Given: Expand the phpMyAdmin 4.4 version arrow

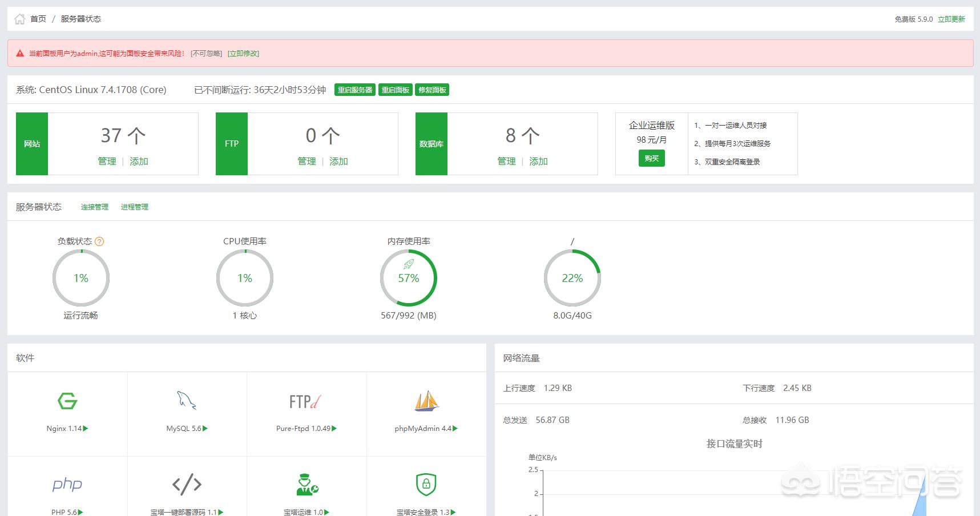Looking at the screenshot, I should pos(454,428).
